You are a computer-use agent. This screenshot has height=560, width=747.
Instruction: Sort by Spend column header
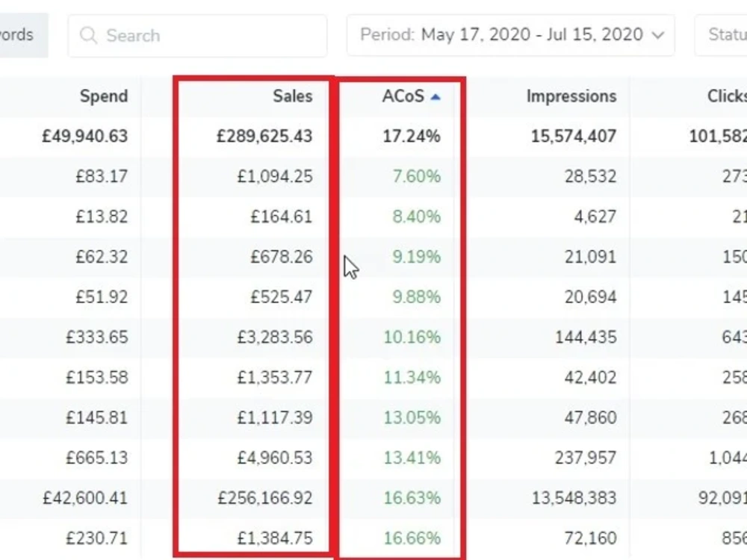point(104,96)
